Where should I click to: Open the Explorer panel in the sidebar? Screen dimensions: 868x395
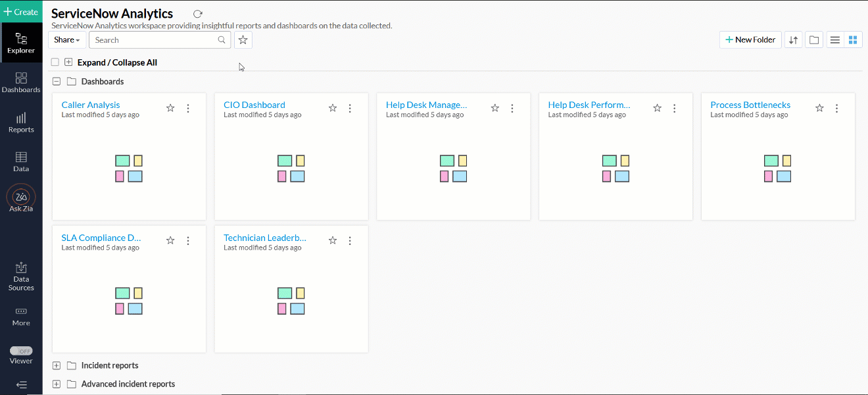click(21, 43)
